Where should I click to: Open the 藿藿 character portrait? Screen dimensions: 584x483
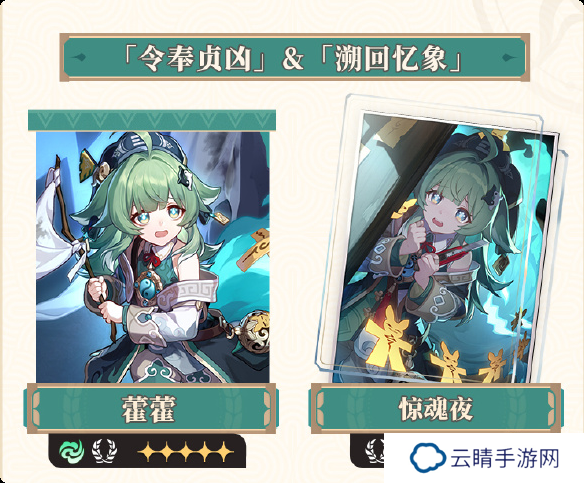152,257
